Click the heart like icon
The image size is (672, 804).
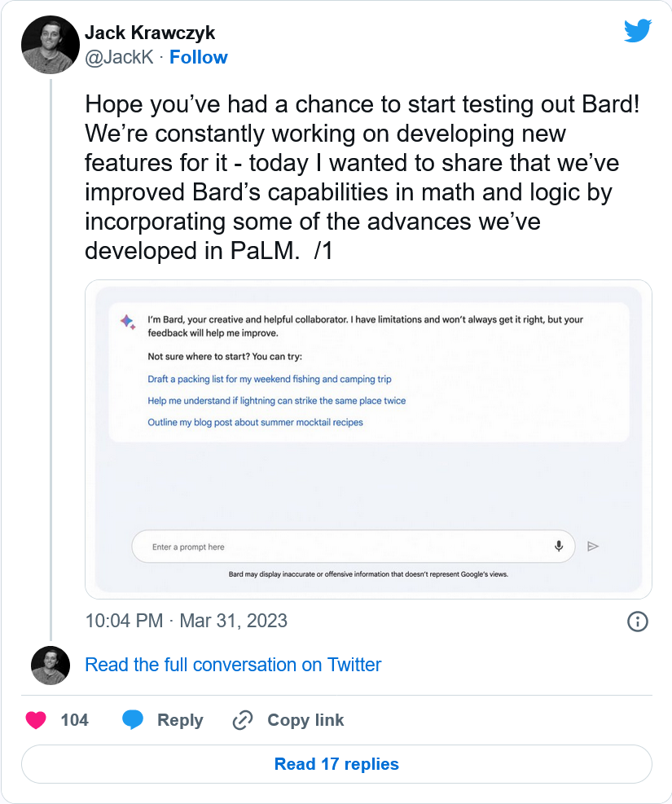(x=36, y=720)
